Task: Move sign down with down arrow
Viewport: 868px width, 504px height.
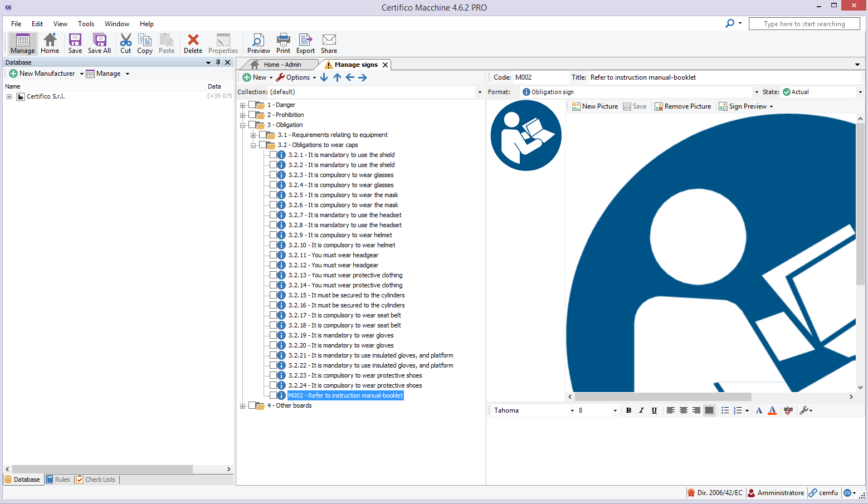Action: (x=324, y=77)
